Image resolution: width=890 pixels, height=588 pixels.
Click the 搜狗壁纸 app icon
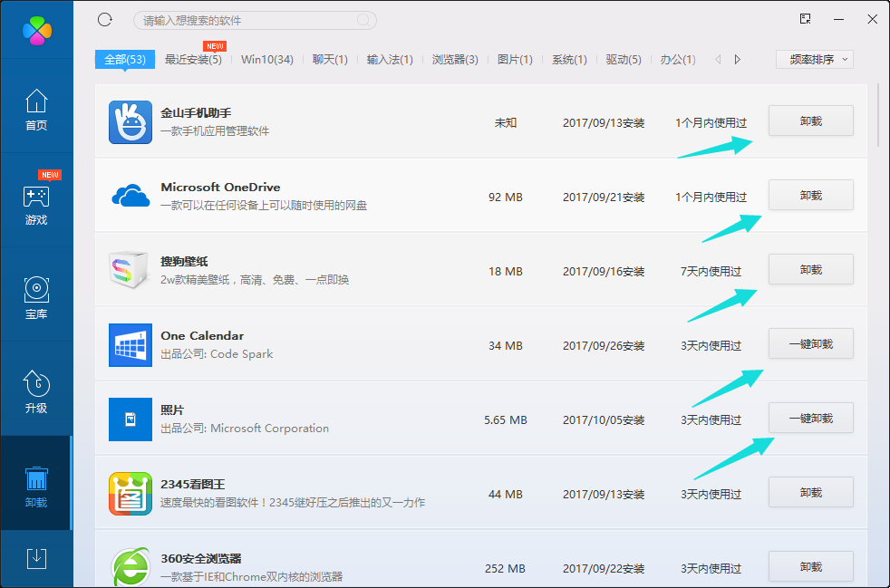(130, 269)
